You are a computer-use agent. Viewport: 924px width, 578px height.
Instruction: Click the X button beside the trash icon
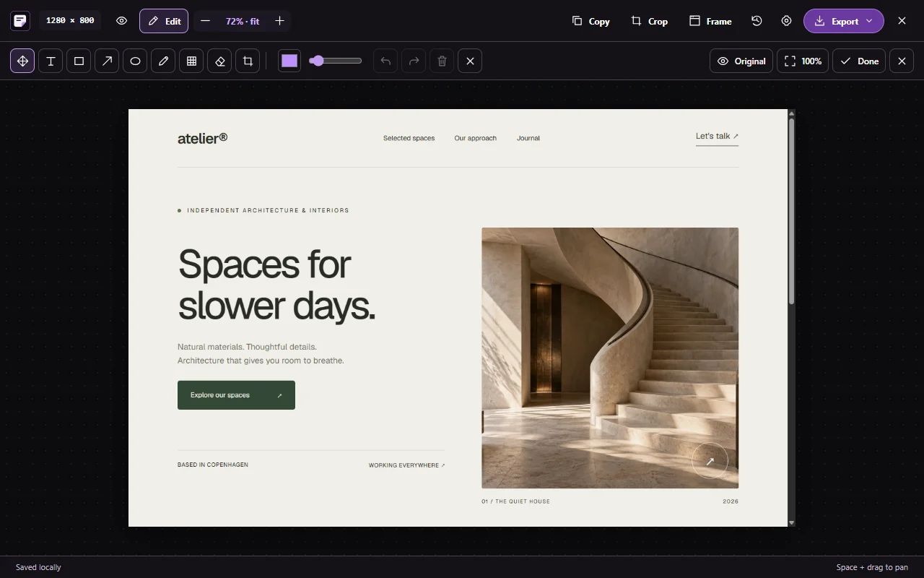(470, 61)
